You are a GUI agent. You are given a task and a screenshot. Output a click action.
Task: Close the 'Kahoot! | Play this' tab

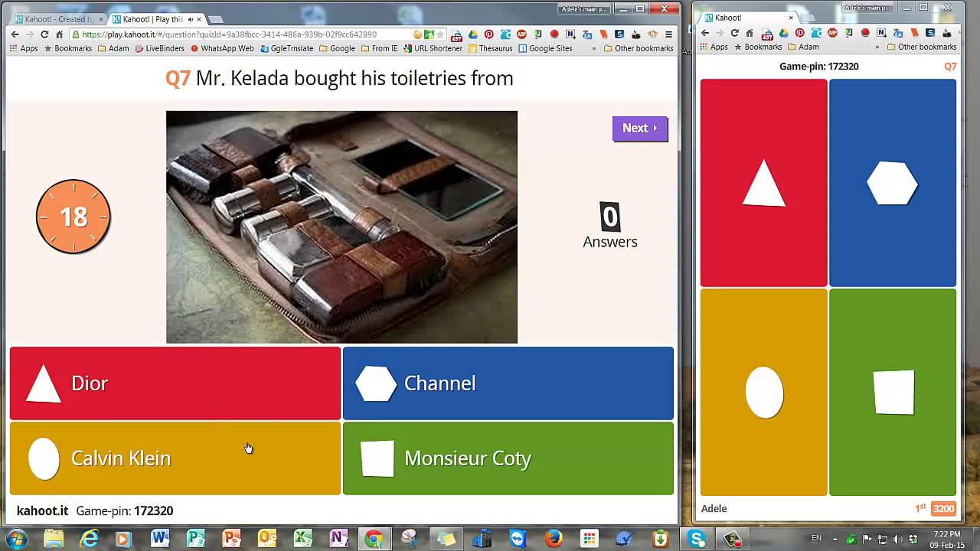199,19
